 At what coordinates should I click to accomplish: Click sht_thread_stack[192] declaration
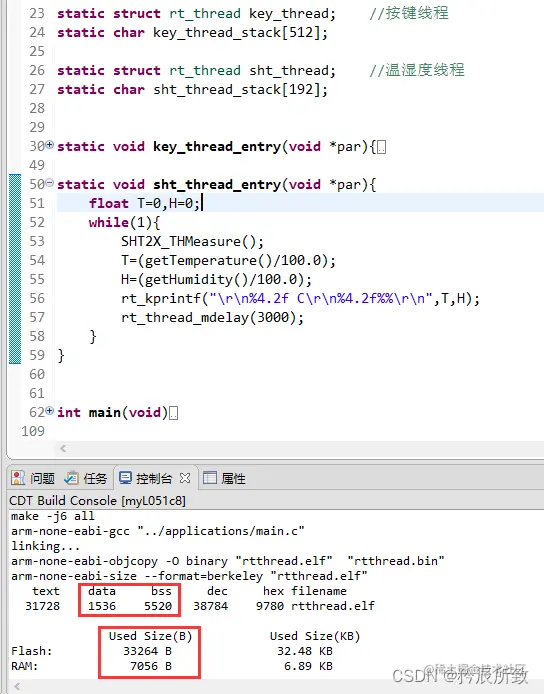(x=192, y=90)
